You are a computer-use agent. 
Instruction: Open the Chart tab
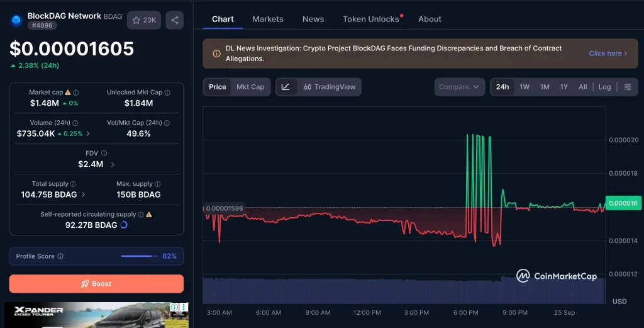(x=223, y=19)
